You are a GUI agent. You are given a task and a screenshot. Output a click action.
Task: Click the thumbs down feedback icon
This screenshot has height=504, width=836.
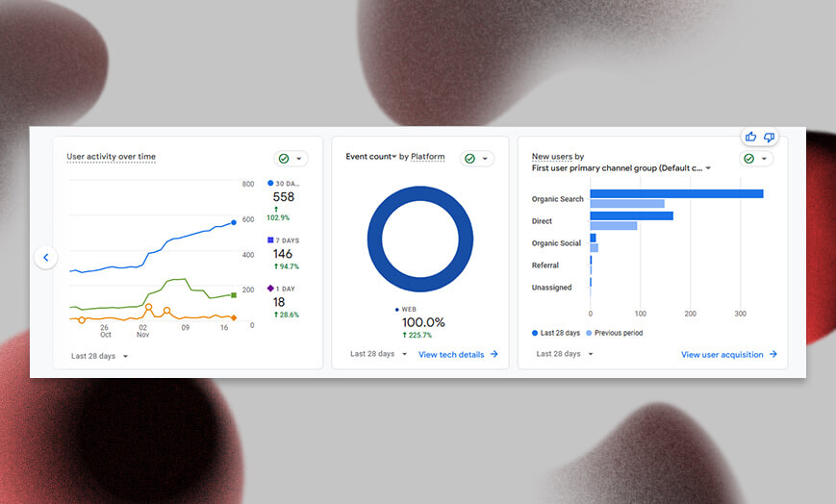coord(769,138)
